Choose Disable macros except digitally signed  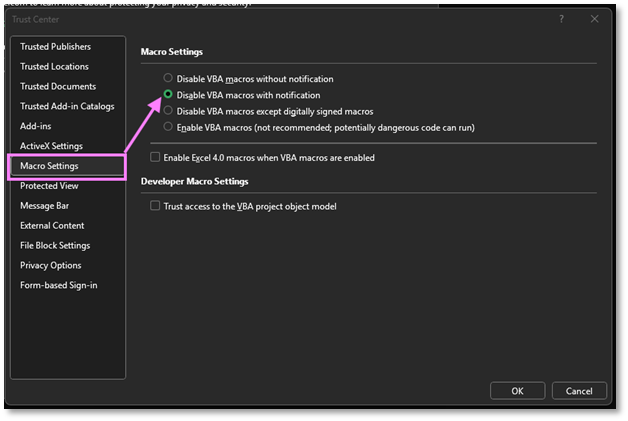pos(168,111)
